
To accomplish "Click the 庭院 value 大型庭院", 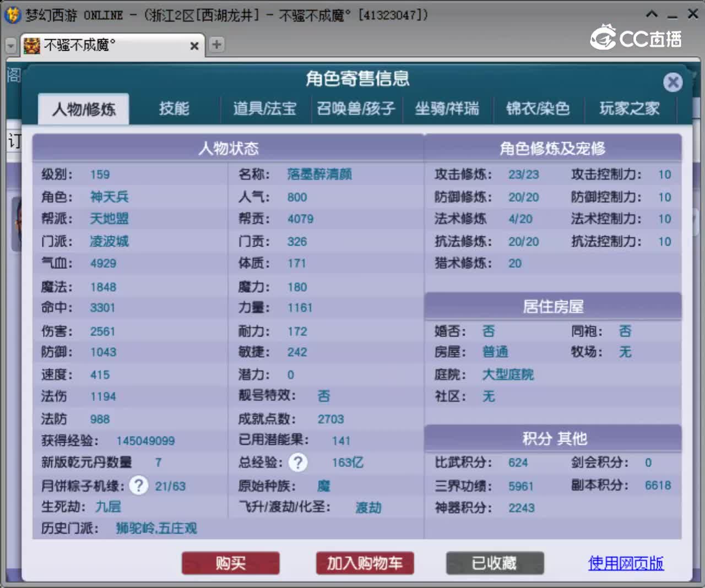I will tap(508, 375).
